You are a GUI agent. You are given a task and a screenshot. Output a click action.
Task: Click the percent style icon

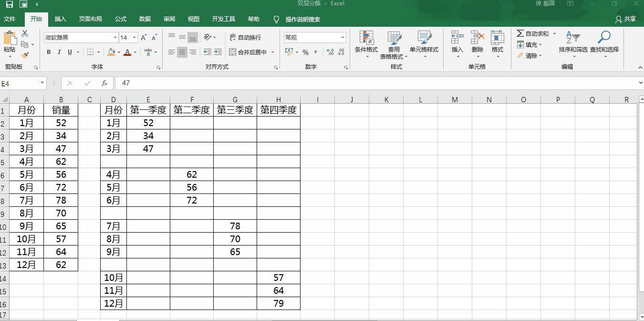(305, 52)
